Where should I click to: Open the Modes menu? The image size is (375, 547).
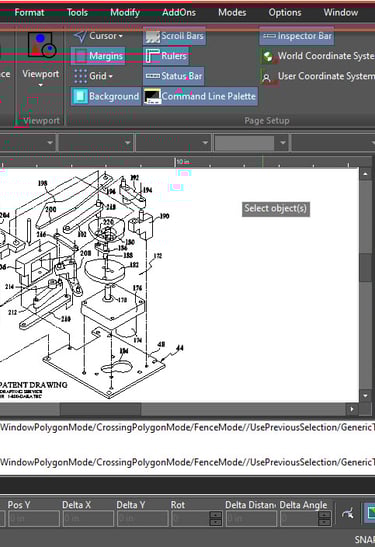(232, 13)
